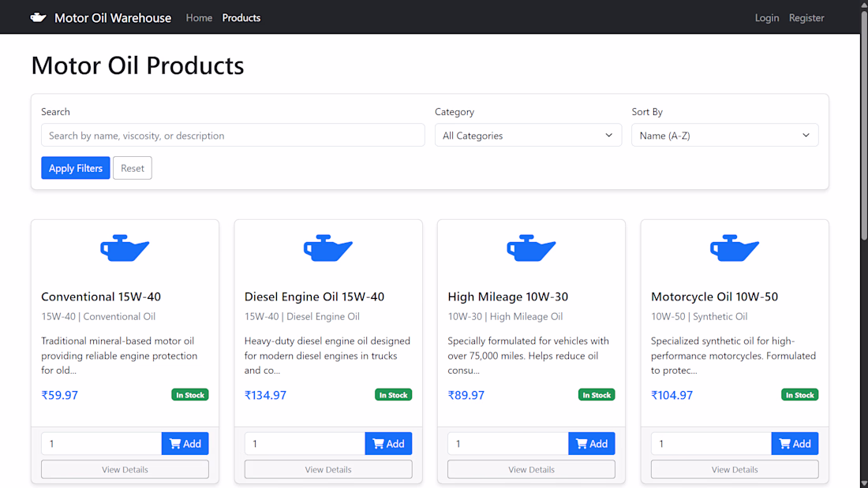868x488 pixels.
Task: Click the ₹59.97 price
Action: tap(60, 395)
